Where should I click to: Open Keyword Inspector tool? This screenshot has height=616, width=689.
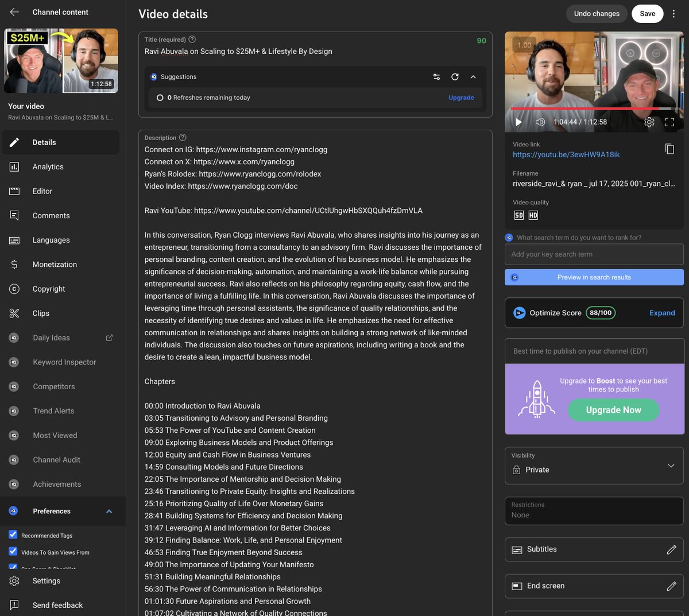tap(61, 362)
